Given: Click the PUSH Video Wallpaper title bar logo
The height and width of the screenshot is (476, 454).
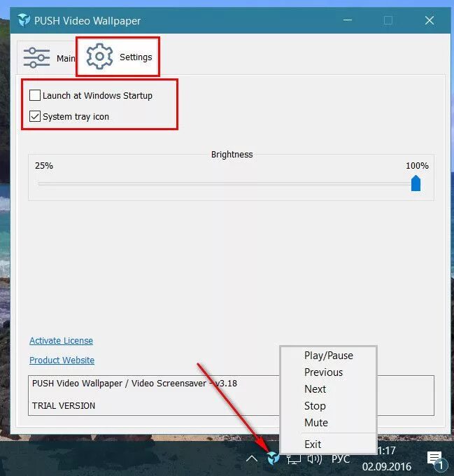Looking at the screenshot, I should point(24,20).
